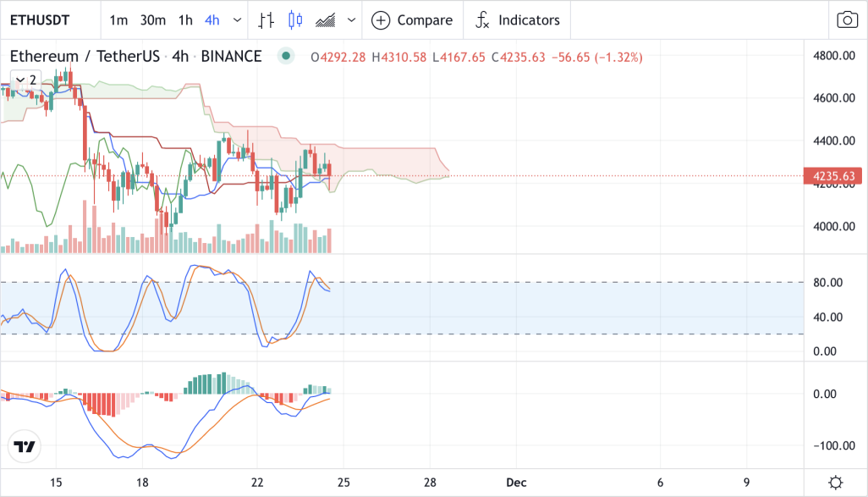This screenshot has height=497, width=868.
Task: Click the Compare plus circle icon
Action: (381, 20)
